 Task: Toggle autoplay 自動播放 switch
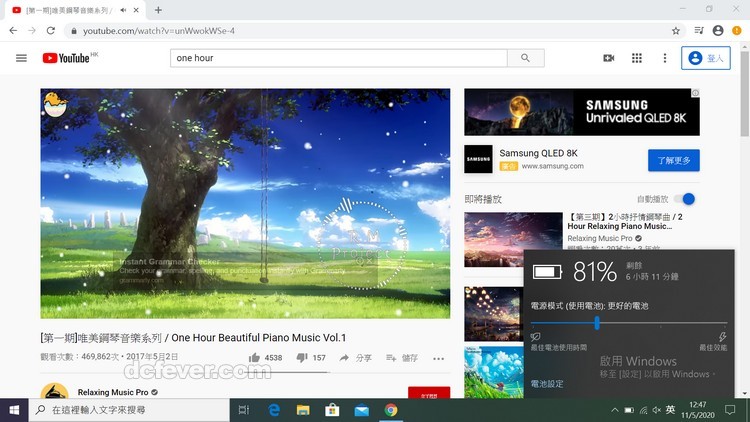(685, 199)
